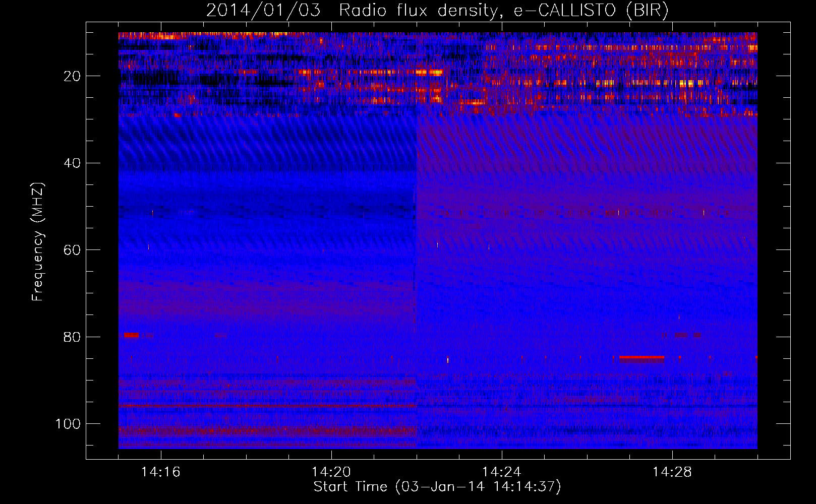The height and width of the screenshot is (504, 816).
Task: Click the 14:20 time tick label
Action: (x=331, y=472)
